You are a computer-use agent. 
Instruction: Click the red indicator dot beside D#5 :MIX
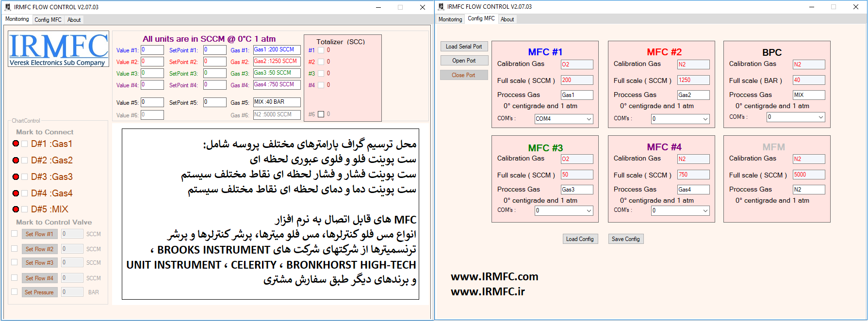pyautogui.click(x=16, y=209)
